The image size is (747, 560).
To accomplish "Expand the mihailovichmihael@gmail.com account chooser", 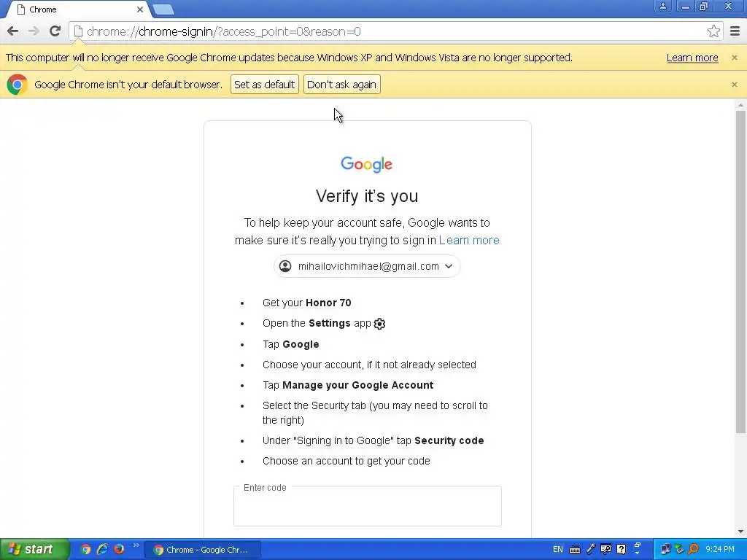I will (367, 266).
